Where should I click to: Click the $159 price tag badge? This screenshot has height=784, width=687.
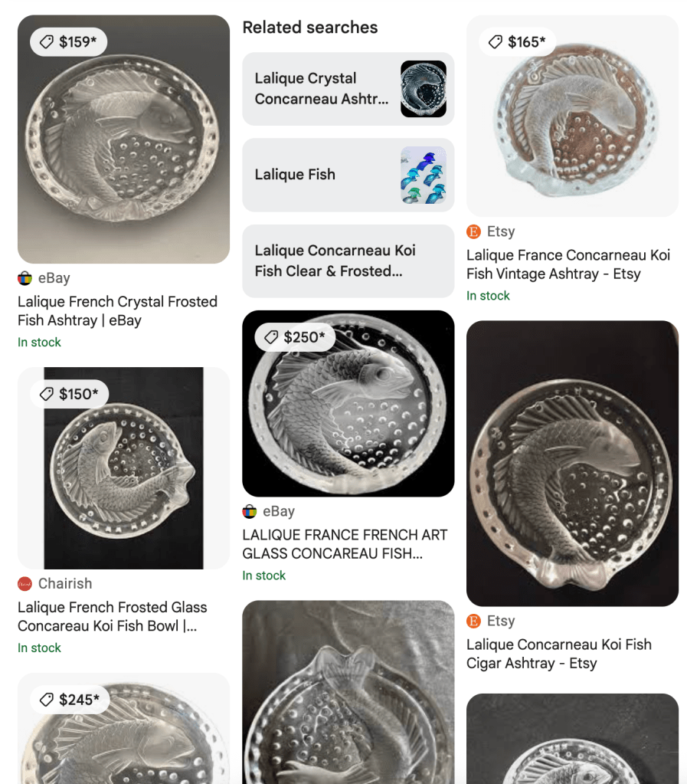point(69,42)
